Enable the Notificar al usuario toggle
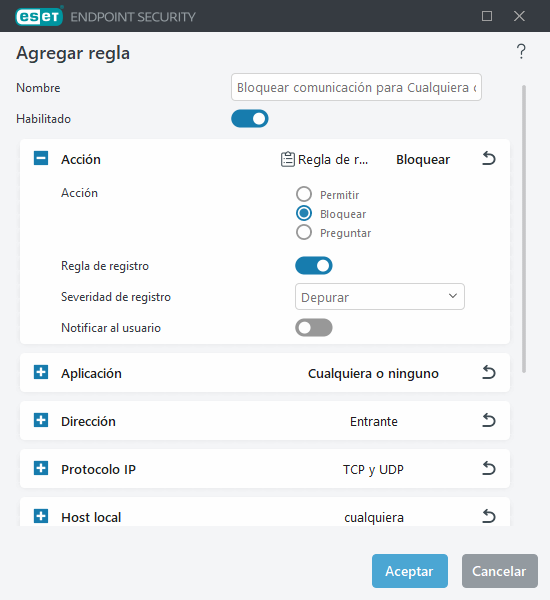 point(313,328)
